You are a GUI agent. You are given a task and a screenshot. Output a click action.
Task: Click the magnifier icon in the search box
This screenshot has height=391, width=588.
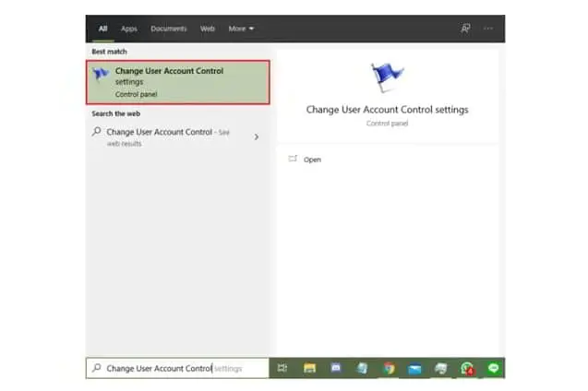[96, 368]
